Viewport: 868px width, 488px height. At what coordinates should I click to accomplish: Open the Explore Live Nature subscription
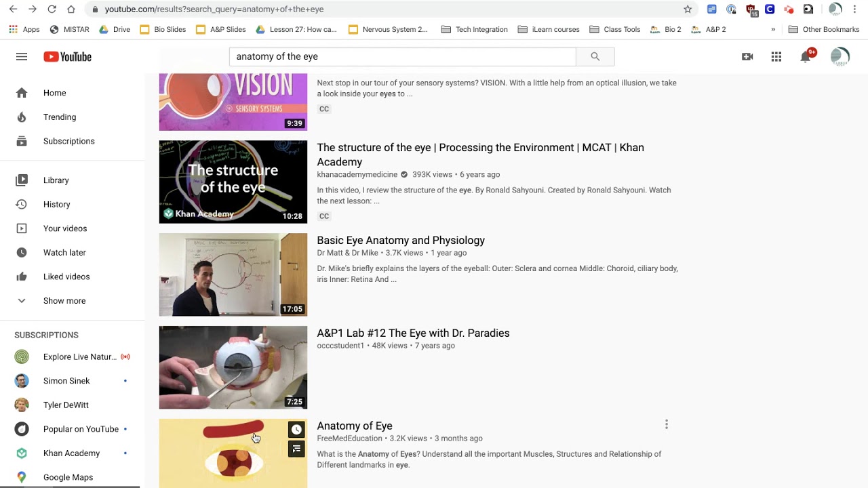[72, 357]
